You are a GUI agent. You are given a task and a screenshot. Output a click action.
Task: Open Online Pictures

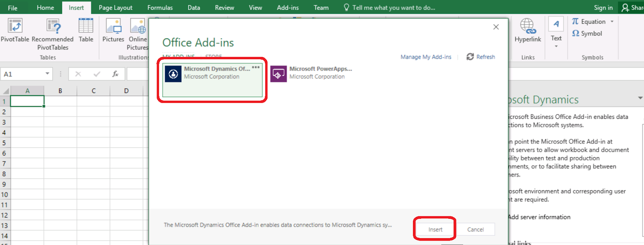pos(138,34)
